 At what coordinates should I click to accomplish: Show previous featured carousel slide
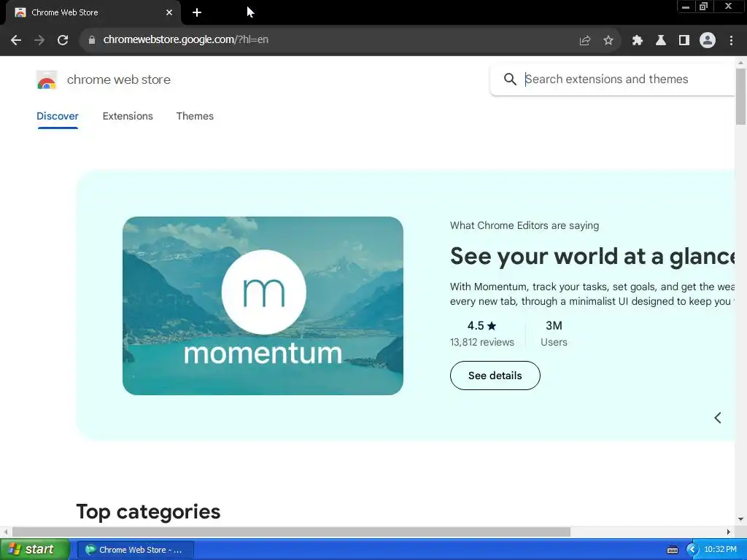718,418
